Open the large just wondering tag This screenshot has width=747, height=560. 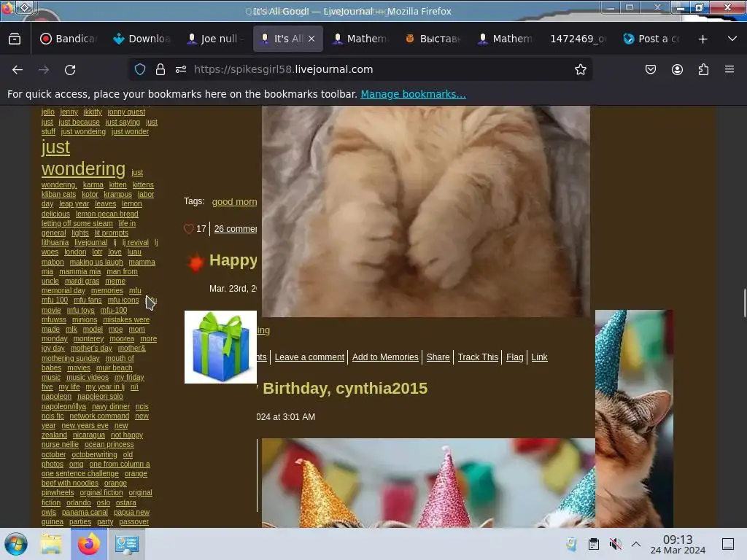click(83, 158)
